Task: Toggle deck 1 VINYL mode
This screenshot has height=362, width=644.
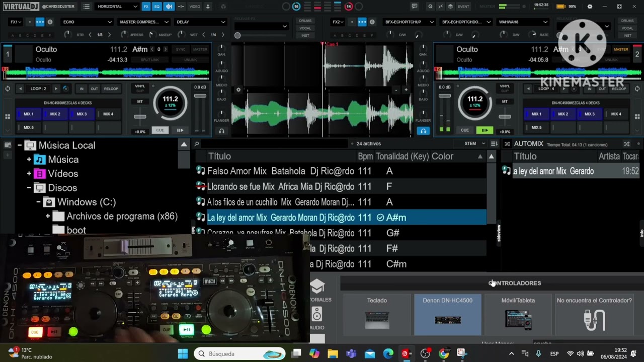Action: (x=140, y=86)
